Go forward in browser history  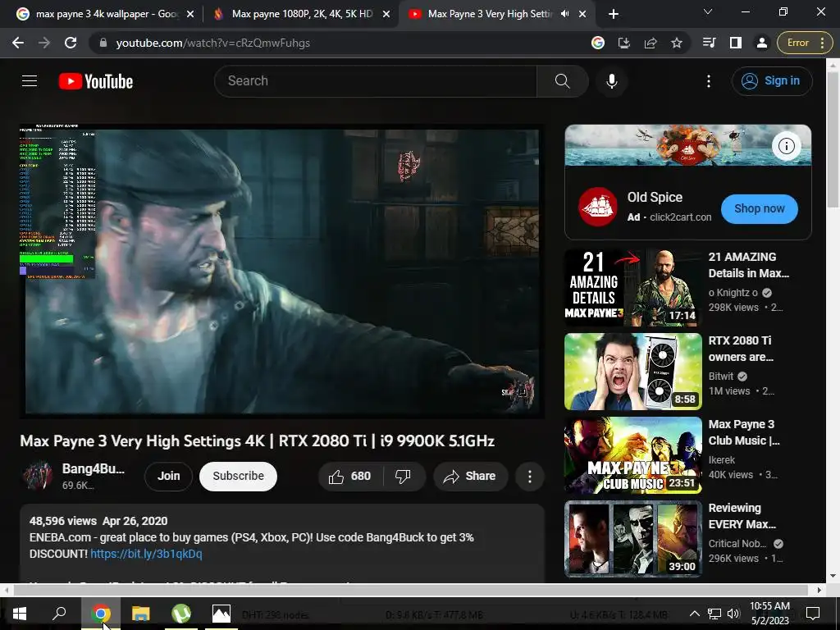coord(44,43)
